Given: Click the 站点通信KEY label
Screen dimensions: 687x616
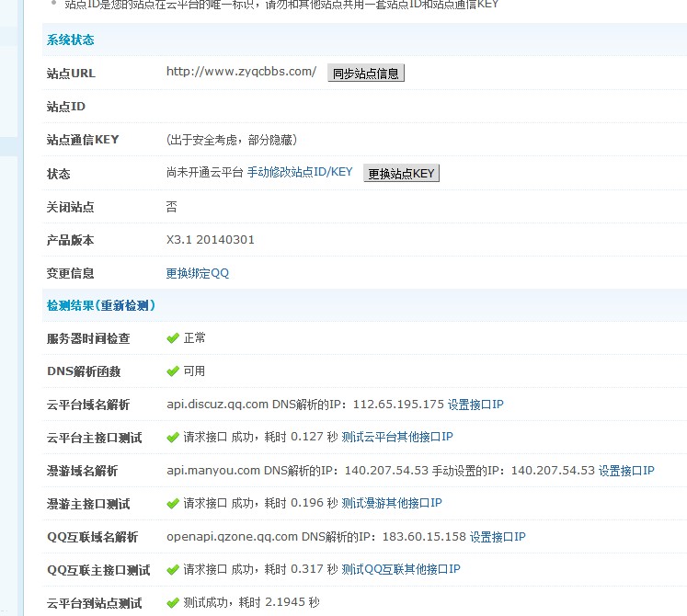Looking at the screenshot, I should (83, 140).
